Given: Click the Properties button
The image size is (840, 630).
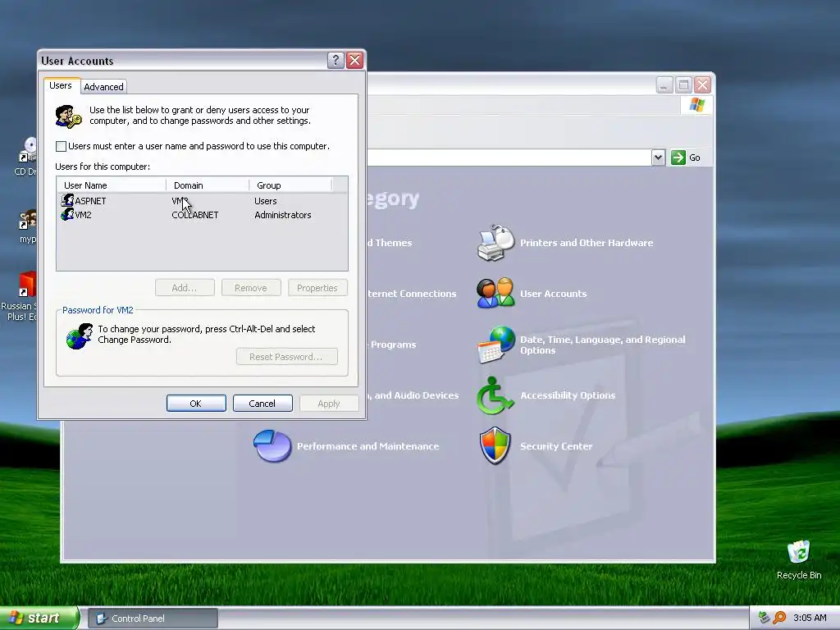Looking at the screenshot, I should [317, 288].
